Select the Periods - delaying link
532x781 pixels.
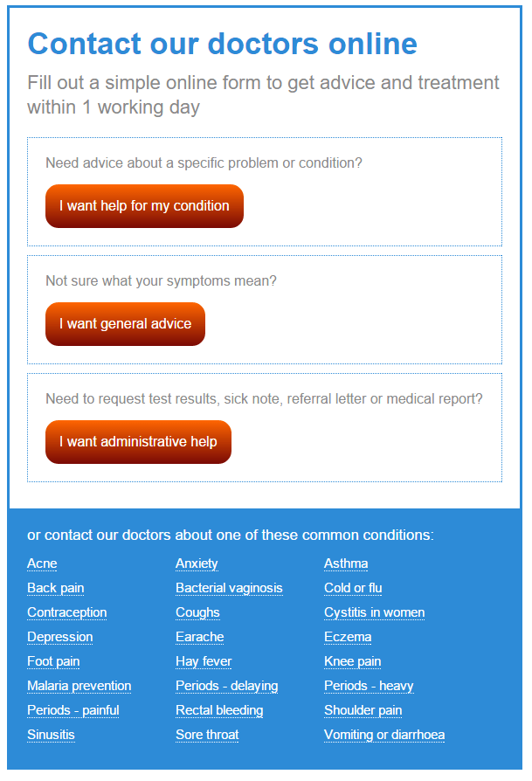point(226,686)
